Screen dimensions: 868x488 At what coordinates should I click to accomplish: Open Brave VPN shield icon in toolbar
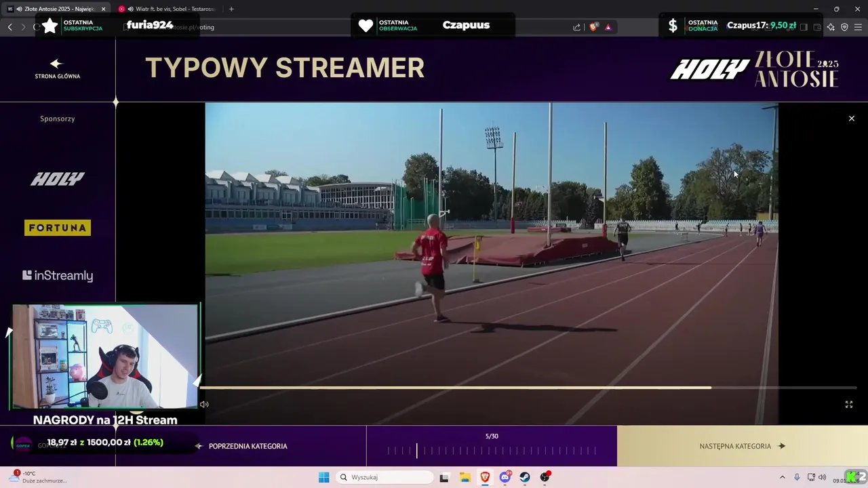click(844, 27)
